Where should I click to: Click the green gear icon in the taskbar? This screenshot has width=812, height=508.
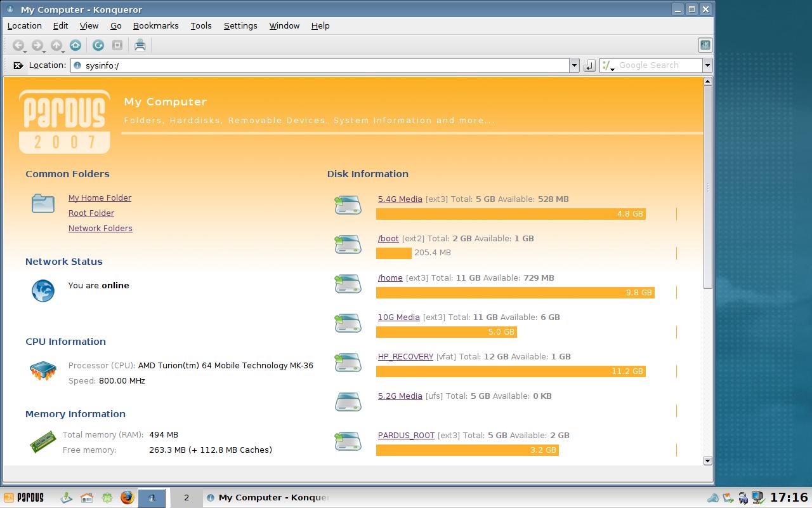107,498
